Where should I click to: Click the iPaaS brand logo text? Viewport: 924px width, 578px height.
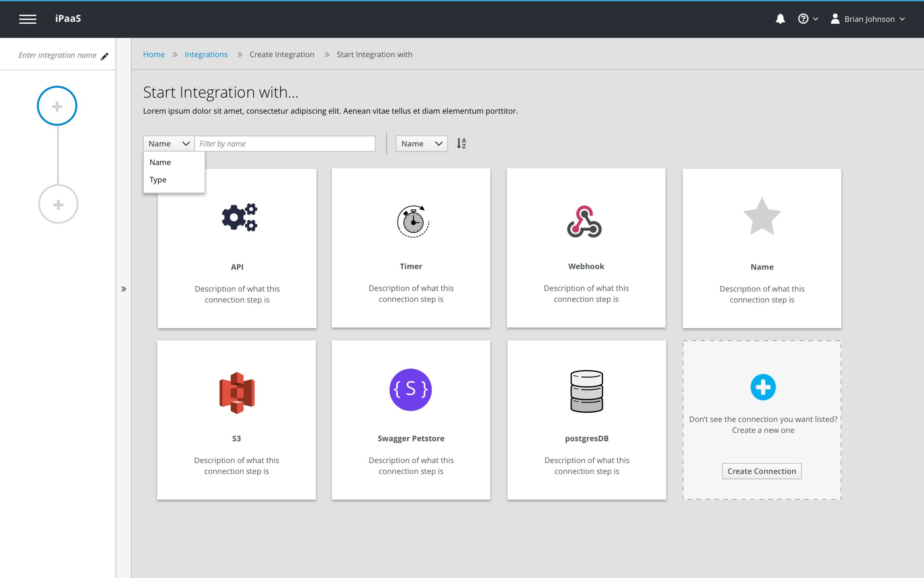(68, 18)
